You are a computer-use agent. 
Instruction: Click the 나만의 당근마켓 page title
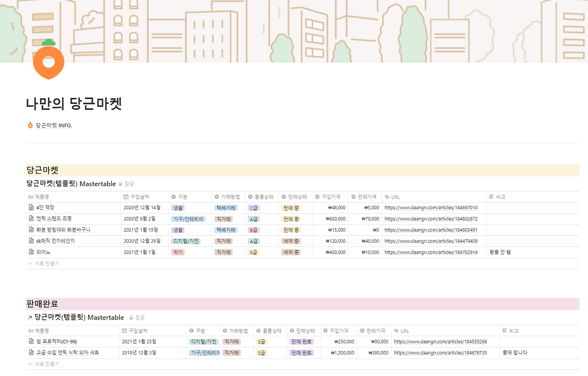coord(74,103)
